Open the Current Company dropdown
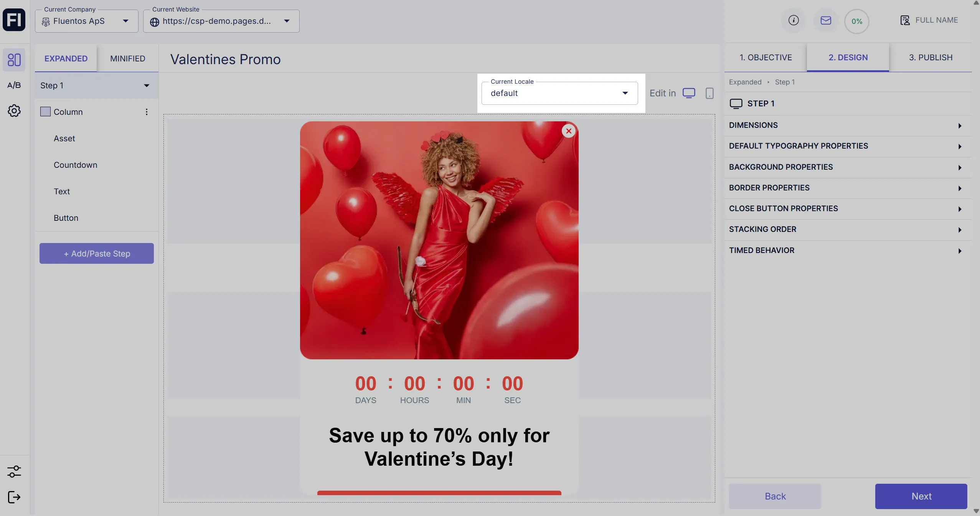980x516 pixels. point(86,21)
